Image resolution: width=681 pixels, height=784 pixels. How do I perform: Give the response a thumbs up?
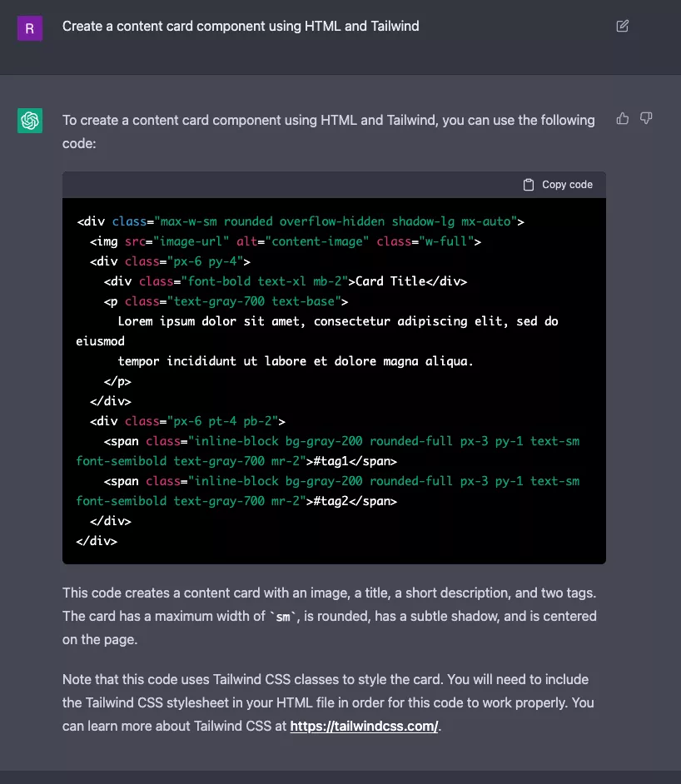[622, 119]
